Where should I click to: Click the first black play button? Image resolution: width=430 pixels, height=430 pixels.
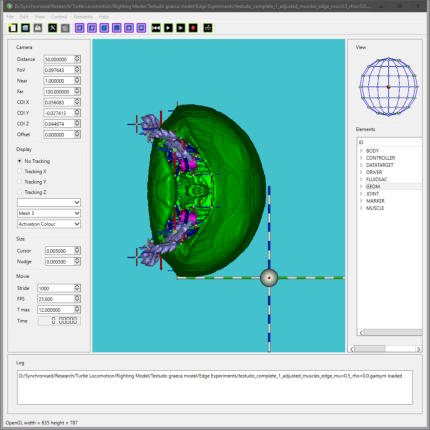[168, 28]
